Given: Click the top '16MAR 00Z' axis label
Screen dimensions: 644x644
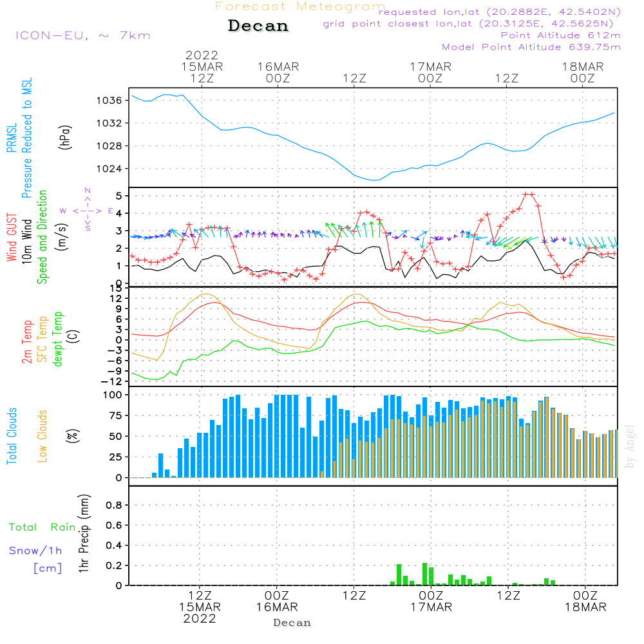Looking at the screenshot, I should click(278, 72).
